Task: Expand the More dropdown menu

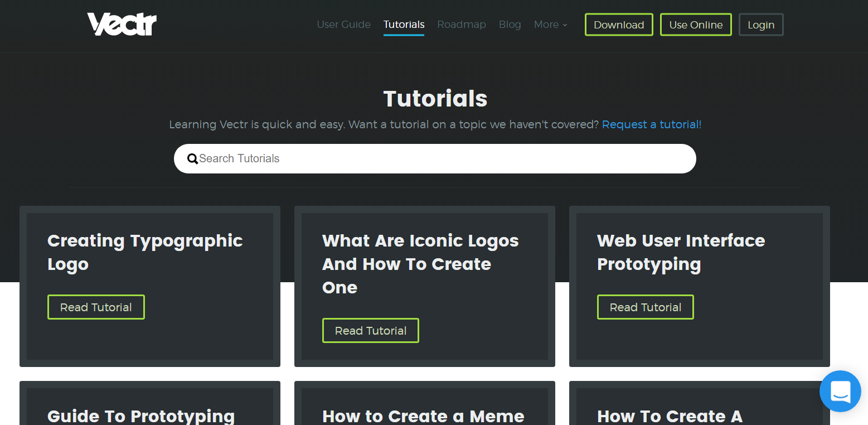Action: click(x=550, y=25)
